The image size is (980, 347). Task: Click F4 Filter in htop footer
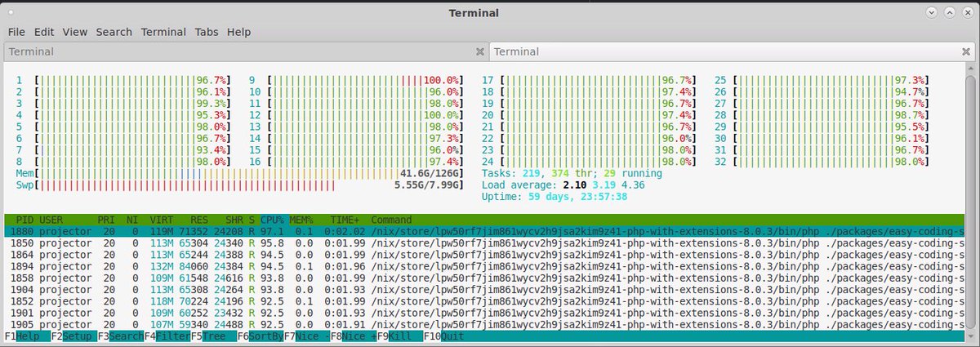[x=166, y=336]
